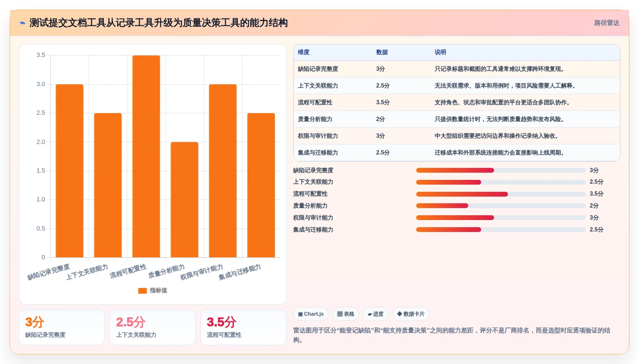
Task: Click the 说明 column header
Action: [440, 52]
